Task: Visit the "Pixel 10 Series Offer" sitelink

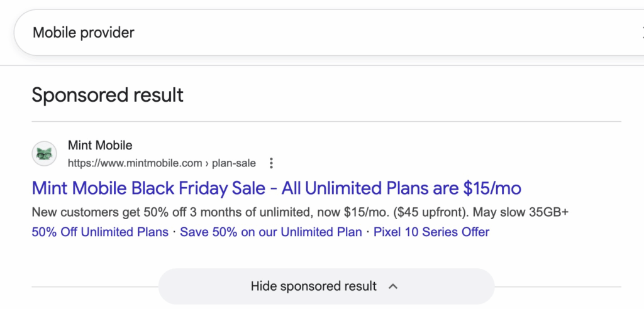Action: [431, 232]
